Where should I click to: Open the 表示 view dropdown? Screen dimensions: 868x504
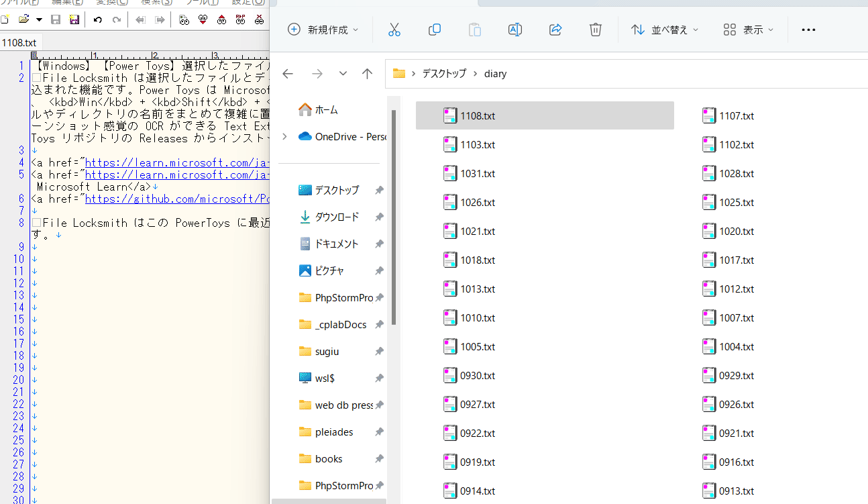(749, 30)
